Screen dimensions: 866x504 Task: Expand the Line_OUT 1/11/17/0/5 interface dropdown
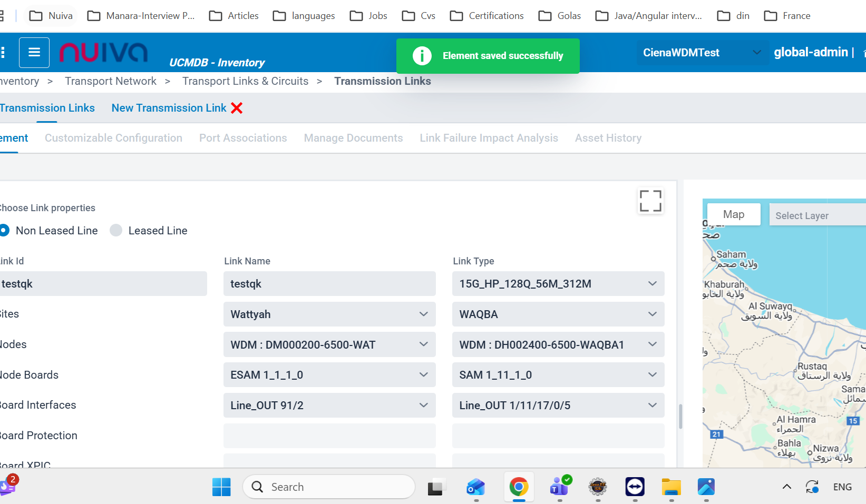(558, 406)
